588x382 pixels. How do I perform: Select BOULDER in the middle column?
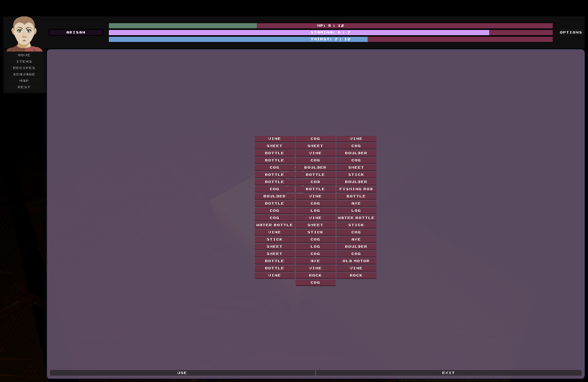coord(315,167)
